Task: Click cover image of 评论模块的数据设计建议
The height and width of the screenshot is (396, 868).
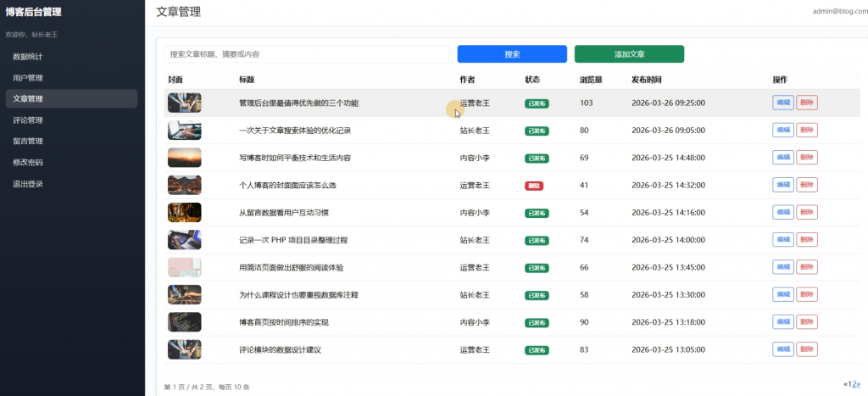Action: 184,349
